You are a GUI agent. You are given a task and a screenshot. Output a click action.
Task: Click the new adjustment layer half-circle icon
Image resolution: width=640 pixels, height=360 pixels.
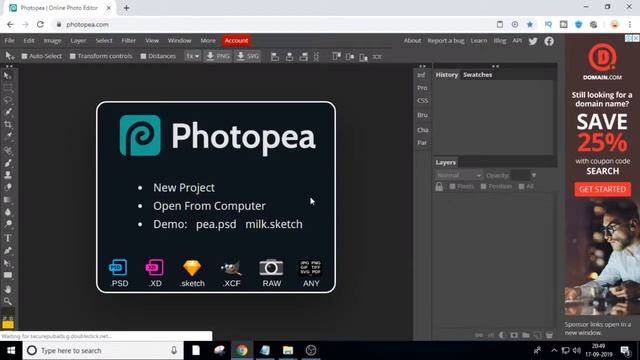coord(502,335)
